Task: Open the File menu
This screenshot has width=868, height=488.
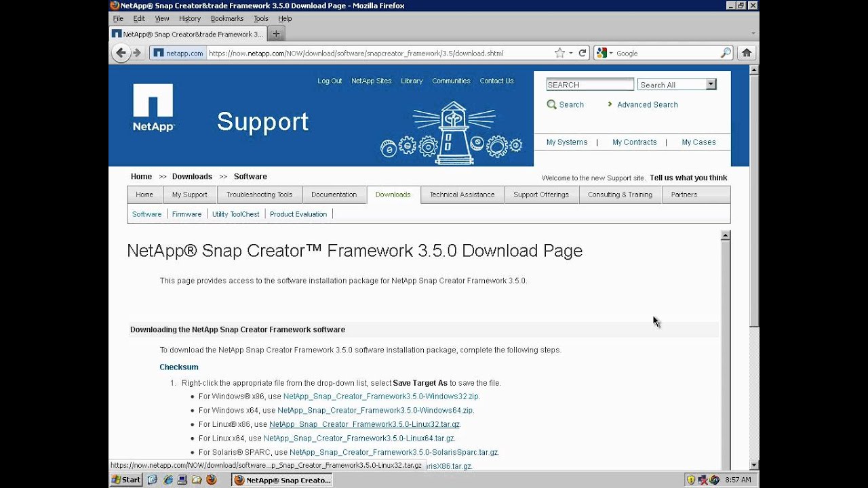Action: pyautogui.click(x=118, y=19)
